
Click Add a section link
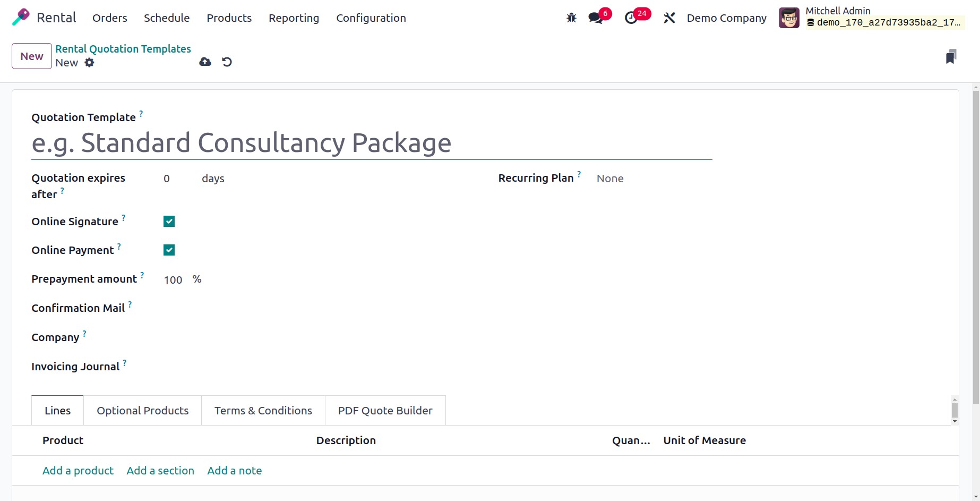click(x=160, y=471)
